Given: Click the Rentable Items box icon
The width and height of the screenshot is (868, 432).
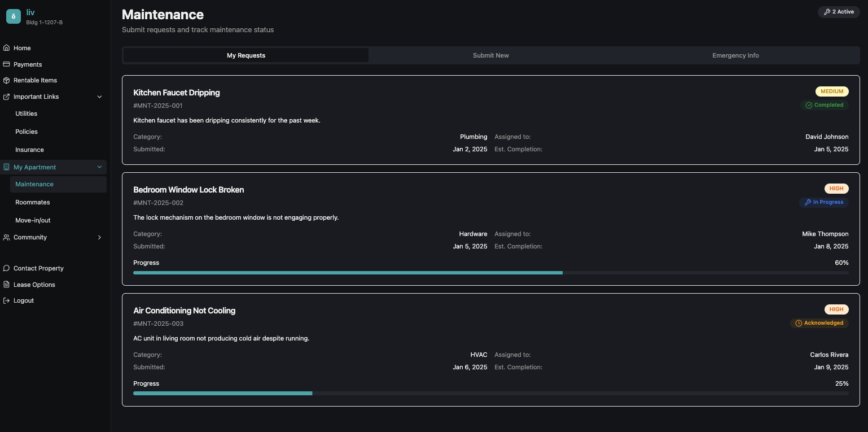Looking at the screenshot, I should point(7,80).
